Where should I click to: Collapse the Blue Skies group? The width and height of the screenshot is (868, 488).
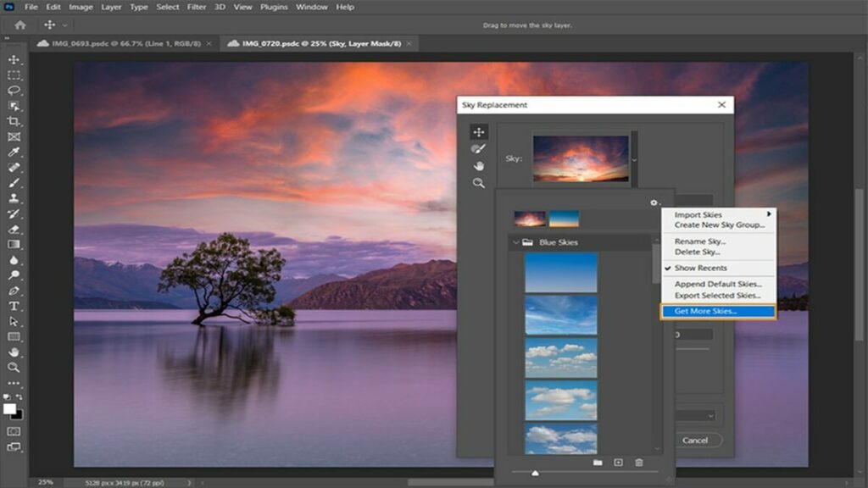[517, 241]
